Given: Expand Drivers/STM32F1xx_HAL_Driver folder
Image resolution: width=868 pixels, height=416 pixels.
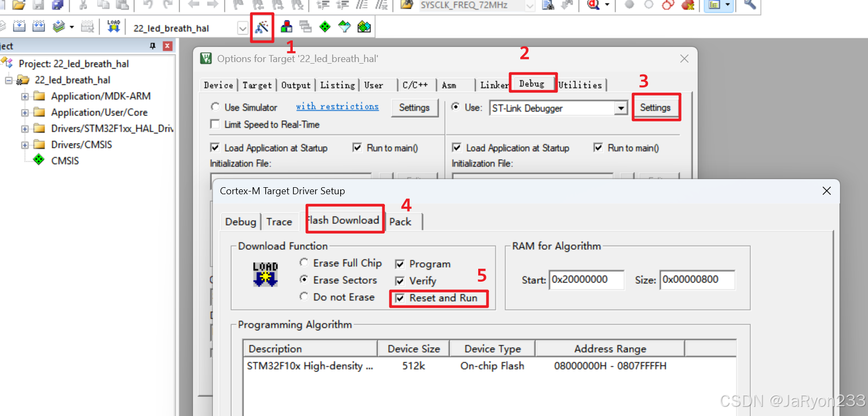Looking at the screenshot, I should pos(25,129).
